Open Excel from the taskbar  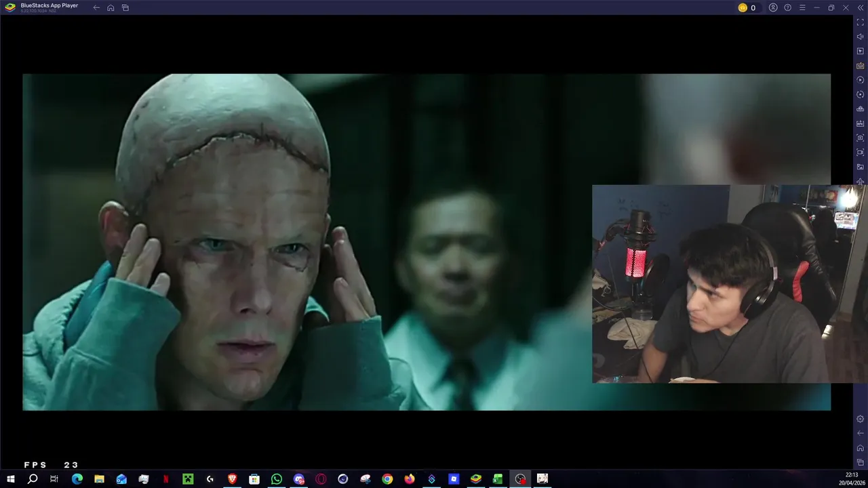tap(498, 479)
